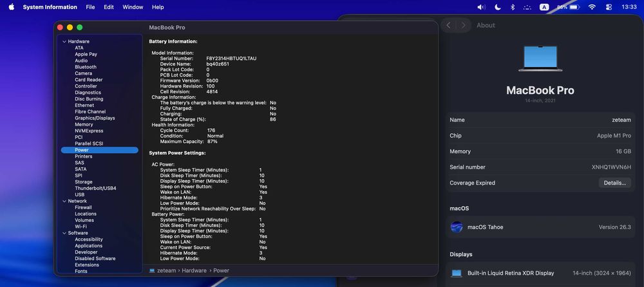Select Wi-Fi under Network
The width and height of the screenshot is (644, 287).
point(80,227)
